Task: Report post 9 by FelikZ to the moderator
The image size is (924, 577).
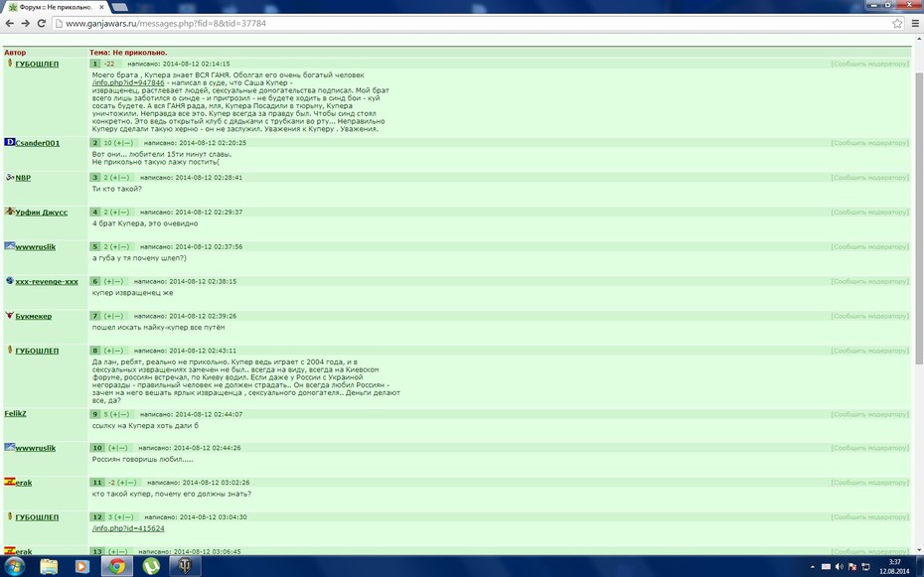Action: (x=869, y=414)
